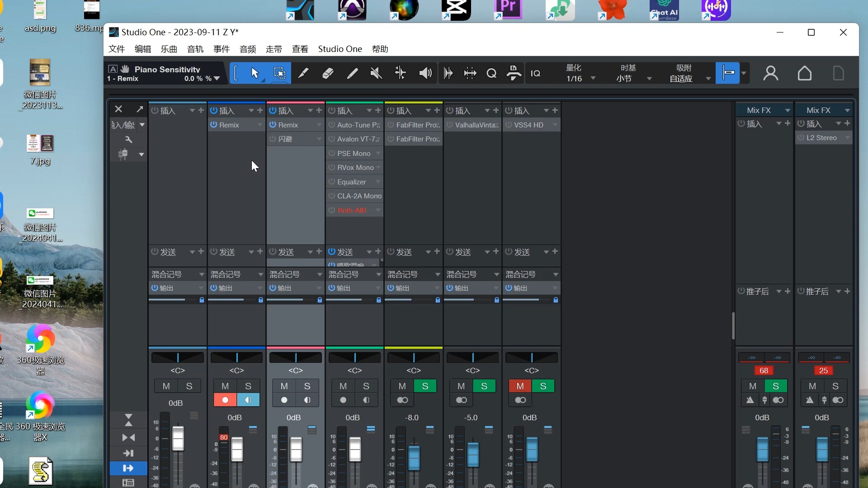Toggle power for Roth-AIR plugin
Viewport: 868px width, 488px height.
[332, 210]
